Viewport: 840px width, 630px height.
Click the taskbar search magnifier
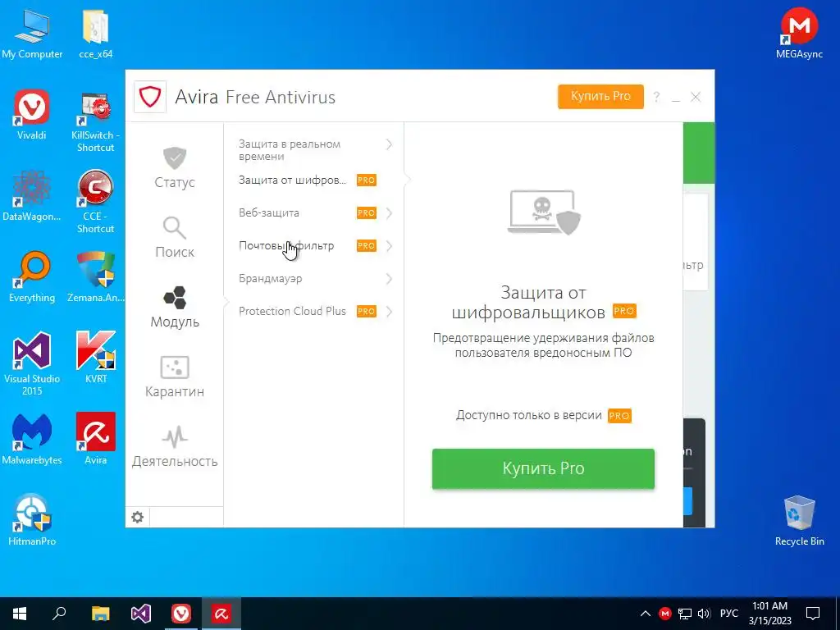pyautogui.click(x=59, y=614)
